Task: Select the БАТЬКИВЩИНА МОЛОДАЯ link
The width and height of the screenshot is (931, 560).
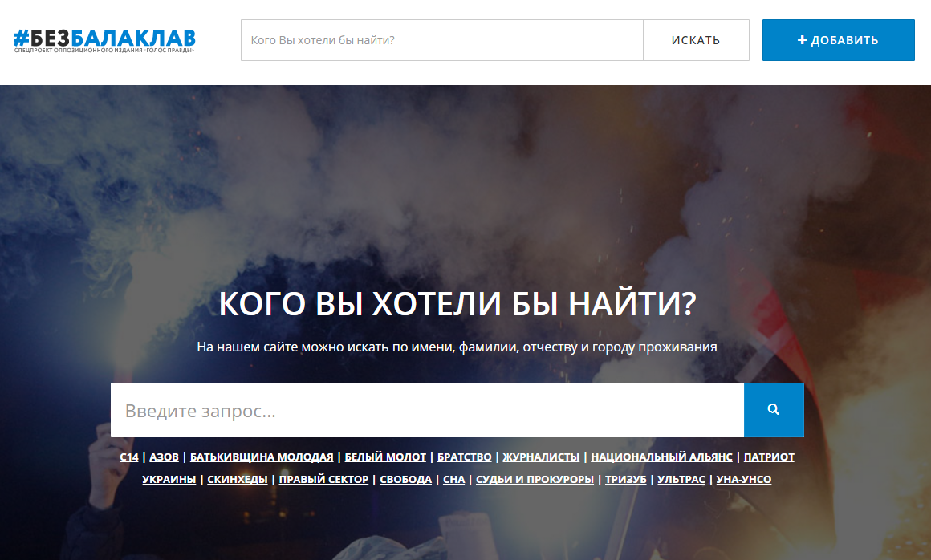Action: point(262,457)
